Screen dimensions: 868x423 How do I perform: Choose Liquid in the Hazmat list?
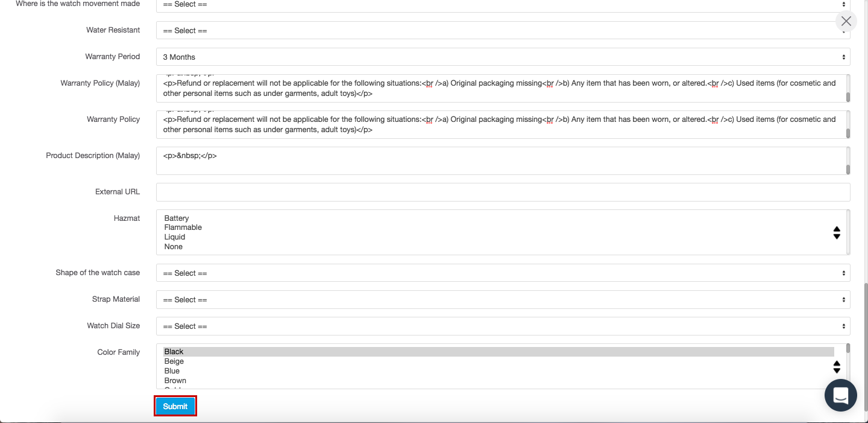(175, 237)
